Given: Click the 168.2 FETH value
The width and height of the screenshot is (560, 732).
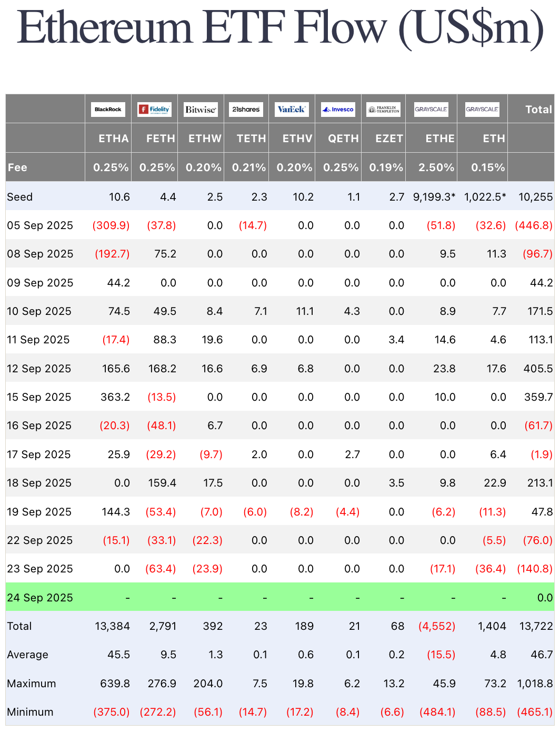Looking at the screenshot, I should [x=162, y=369].
